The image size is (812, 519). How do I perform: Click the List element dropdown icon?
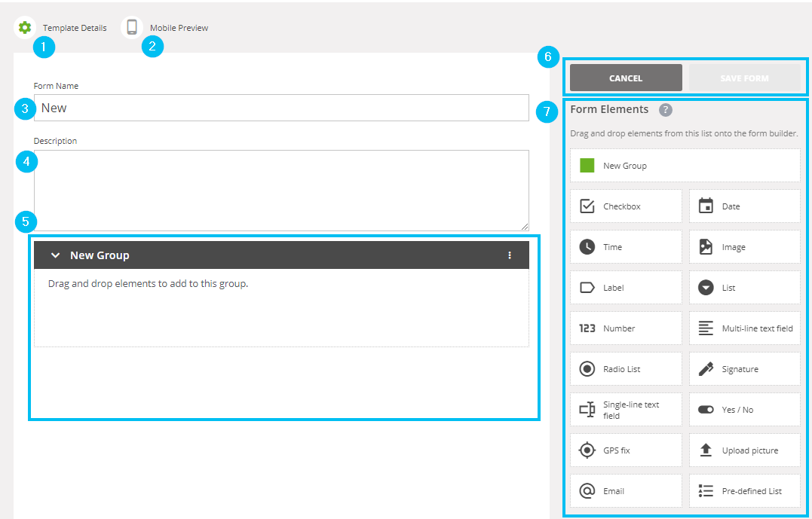click(x=707, y=287)
